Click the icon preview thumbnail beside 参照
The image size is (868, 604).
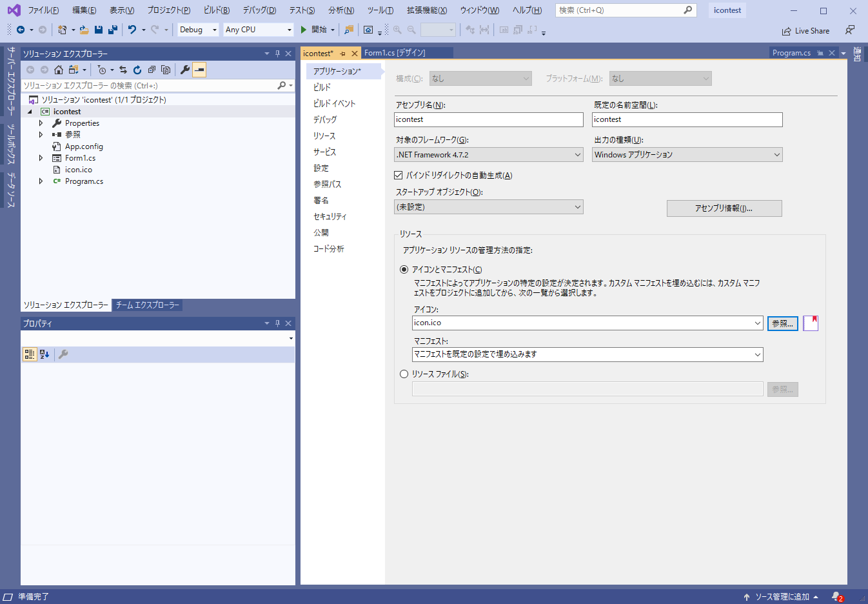pyautogui.click(x=811, y=323)
